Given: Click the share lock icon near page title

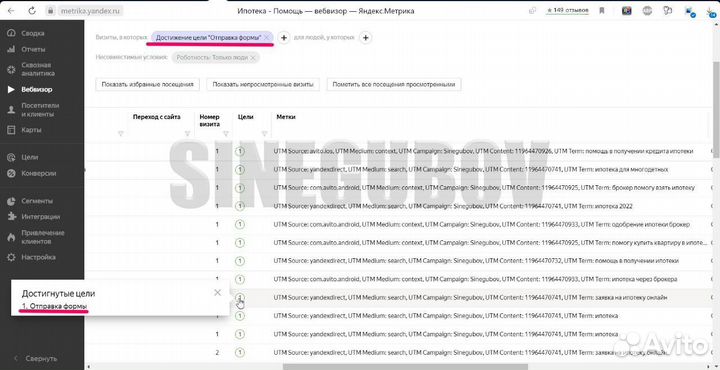Looking at the screenshot, I should pos(532,11).
